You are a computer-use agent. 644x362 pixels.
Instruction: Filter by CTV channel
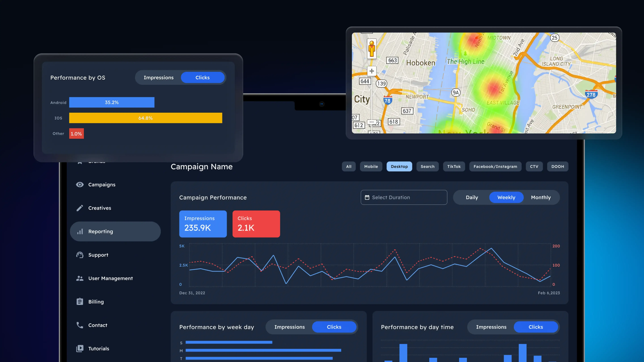(534, 167)
